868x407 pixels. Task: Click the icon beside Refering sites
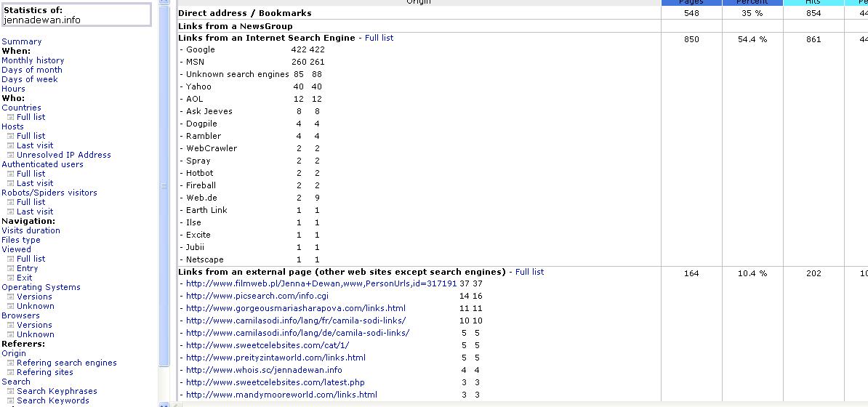click(11, 372)
